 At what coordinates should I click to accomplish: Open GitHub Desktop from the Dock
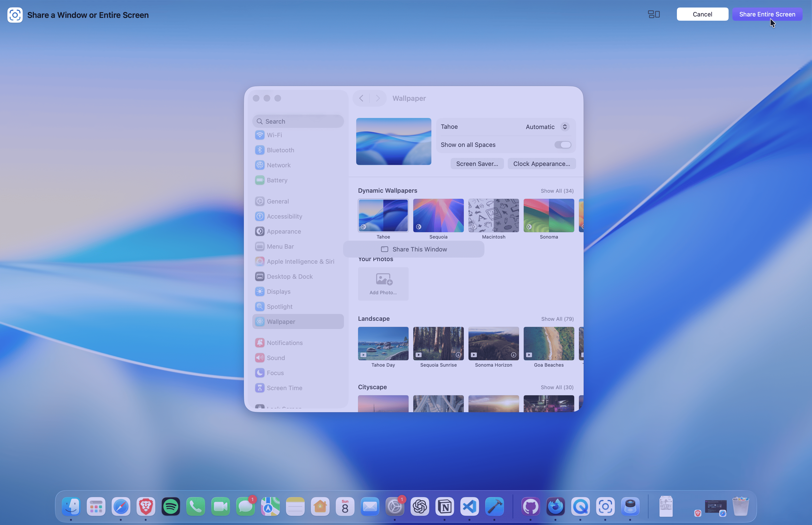pyautogui.click(x=531, y=507)
